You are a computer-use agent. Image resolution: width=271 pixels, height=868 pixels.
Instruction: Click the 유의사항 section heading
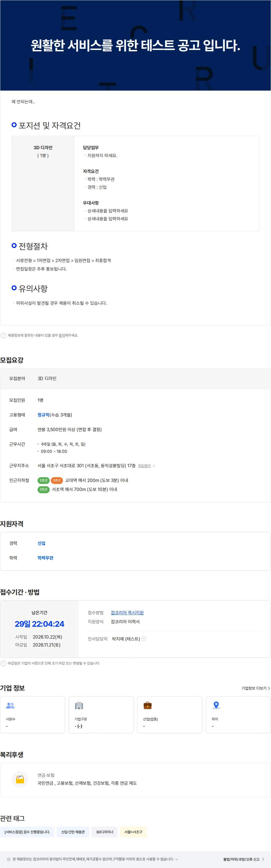[x=33, y=289]
